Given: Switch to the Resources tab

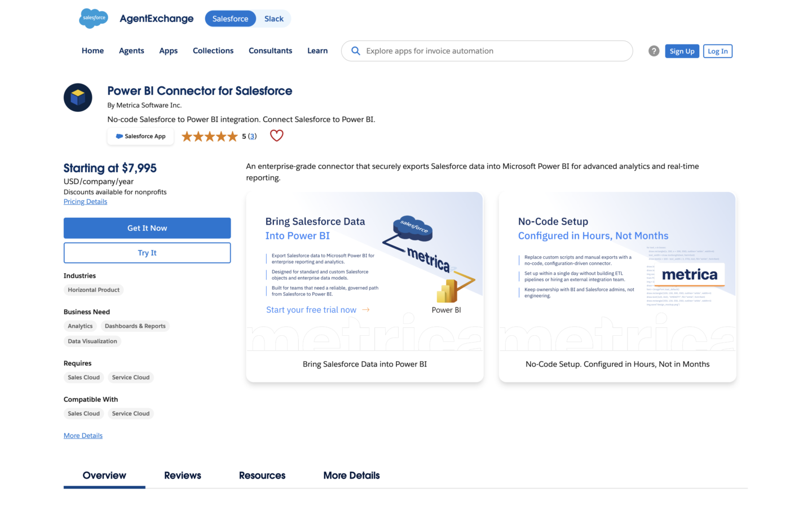Looking at the screenshot, I should [262, 476].
